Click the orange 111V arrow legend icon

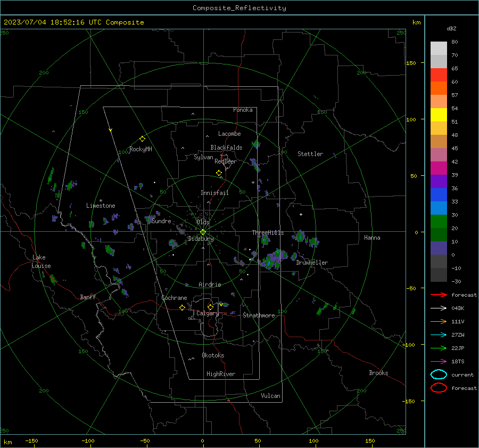click(439, 321)
